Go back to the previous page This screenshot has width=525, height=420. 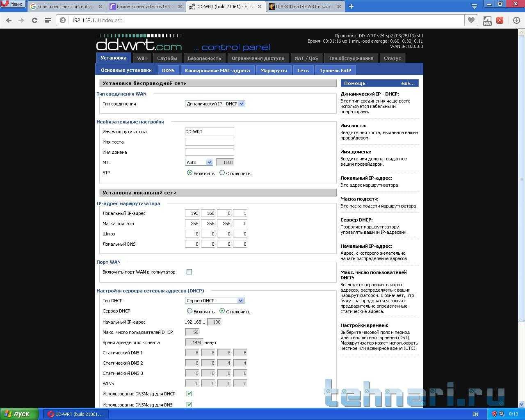[x=9, y=20]
